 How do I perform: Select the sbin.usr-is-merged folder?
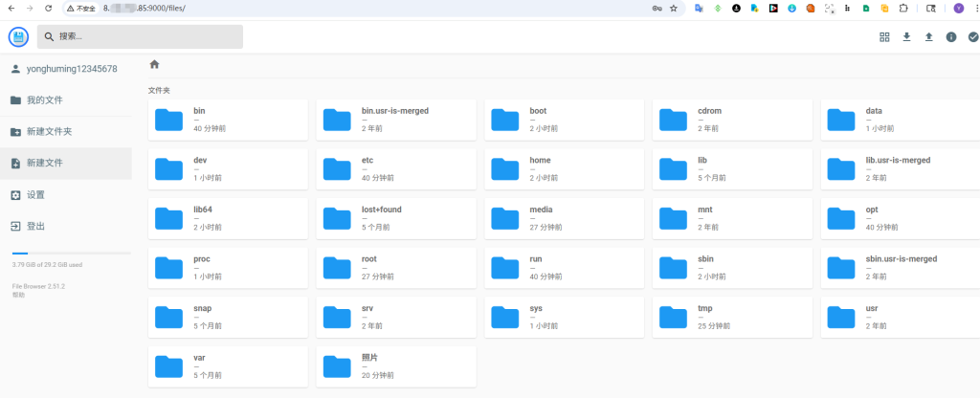click(x=900, y=268)
